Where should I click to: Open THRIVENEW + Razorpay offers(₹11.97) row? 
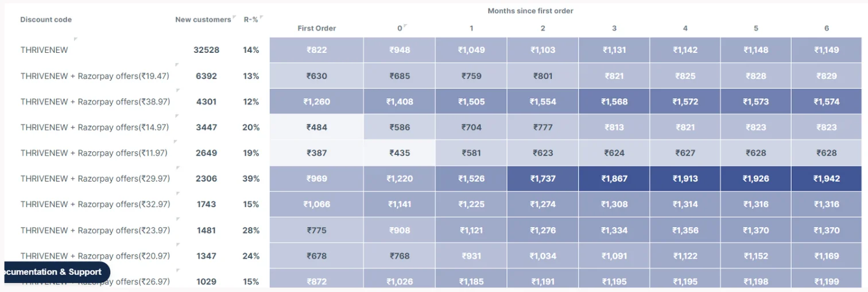point(95,153)
